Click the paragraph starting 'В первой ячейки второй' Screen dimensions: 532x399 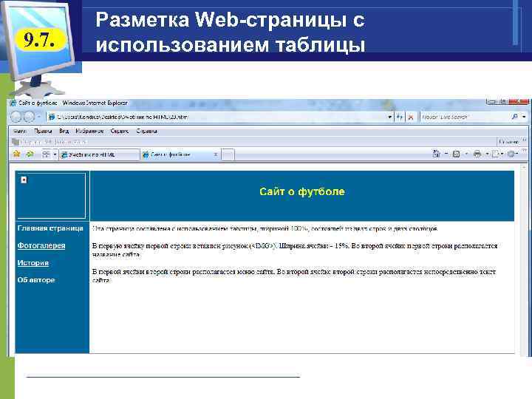pyautogui.click(x=294, y=276)
